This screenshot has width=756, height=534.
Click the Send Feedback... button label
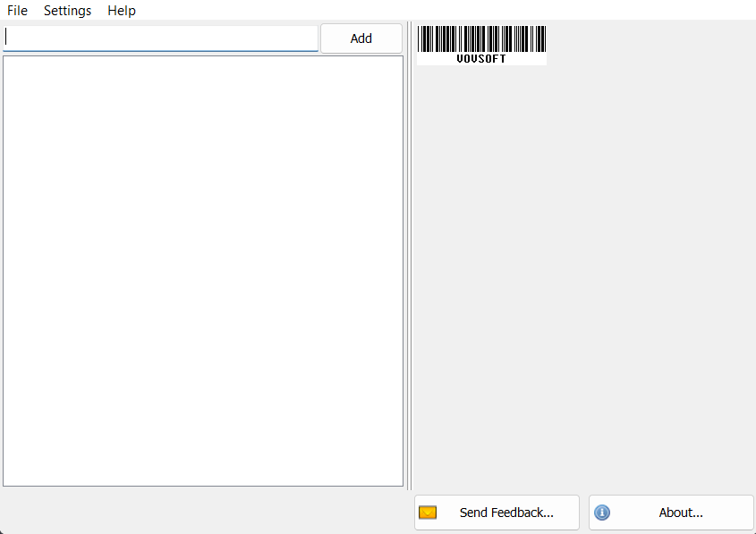click(x=506, y=513)
